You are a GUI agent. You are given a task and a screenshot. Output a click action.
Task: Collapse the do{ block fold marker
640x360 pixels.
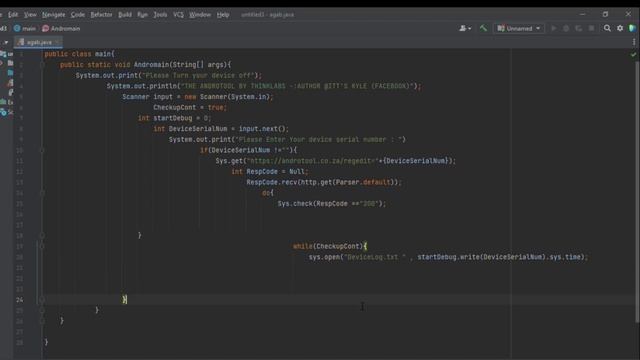point(42,193)
